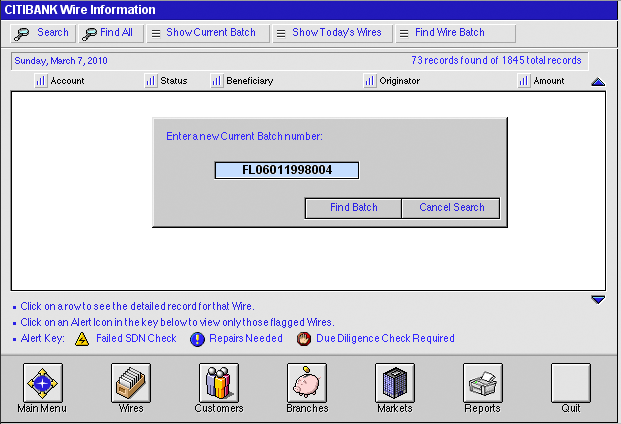Screen dimensions: 621x424
Task: Open the Wires file box icon
Action: [131, 383]
